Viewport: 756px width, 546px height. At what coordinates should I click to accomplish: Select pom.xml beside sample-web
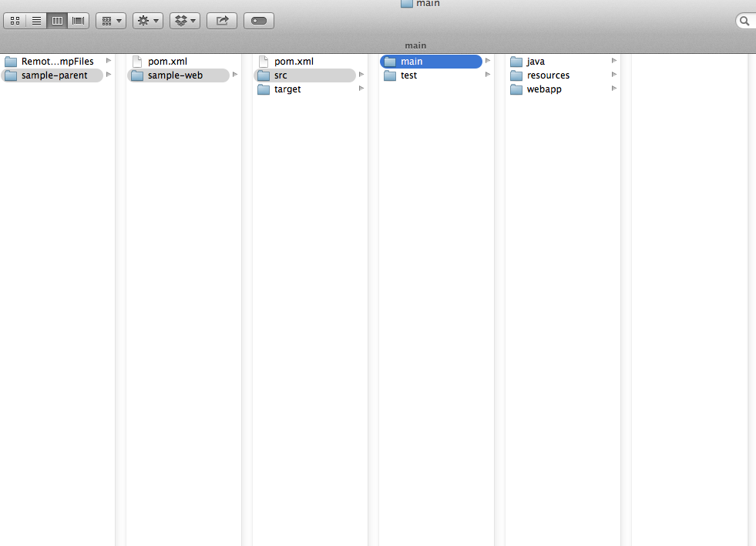tap(178, 61)
